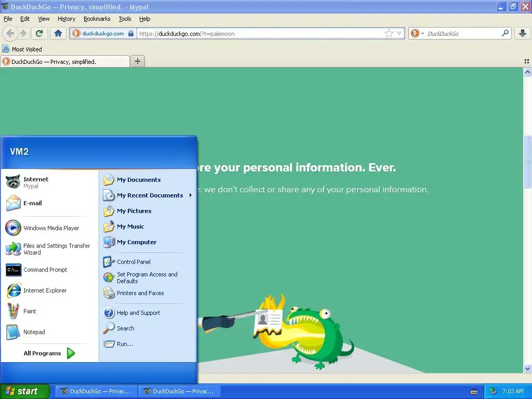Bookmark this page with the star icon
Screen dimensions: 532x399
[x=389, y=33]
